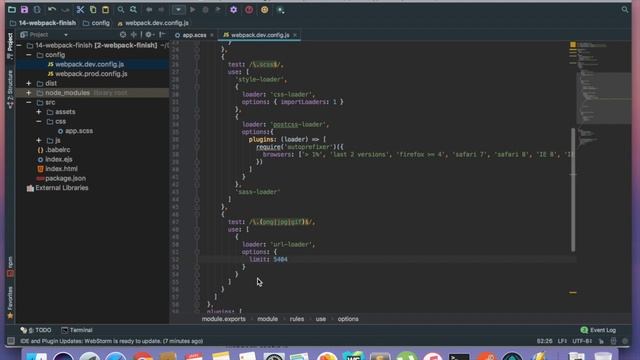Click rules in code breadcrumbs

click(x=297, y=319)
